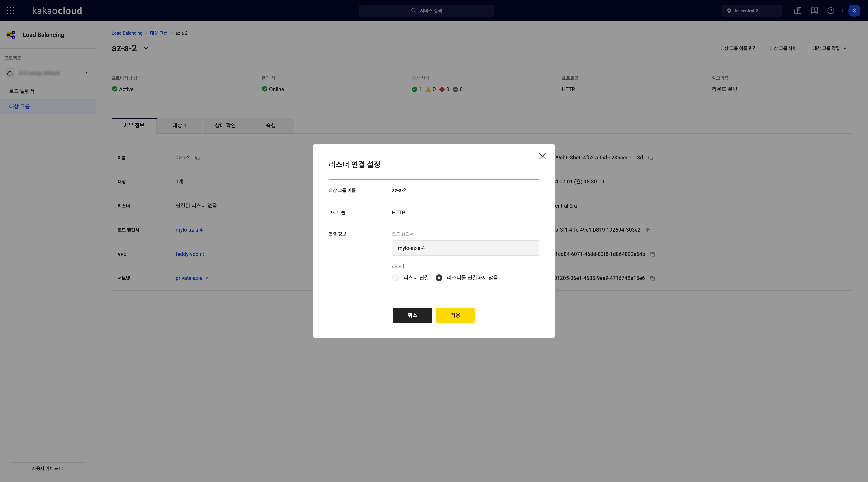
Task: Click the orange warning target icon
Action: (x=428, y=89)
